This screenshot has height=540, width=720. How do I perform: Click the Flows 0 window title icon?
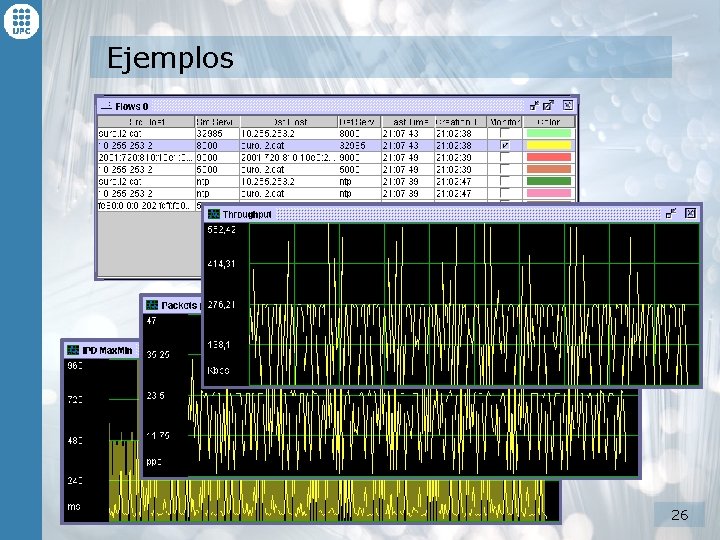pyautogui.click(x=107, y=106)
